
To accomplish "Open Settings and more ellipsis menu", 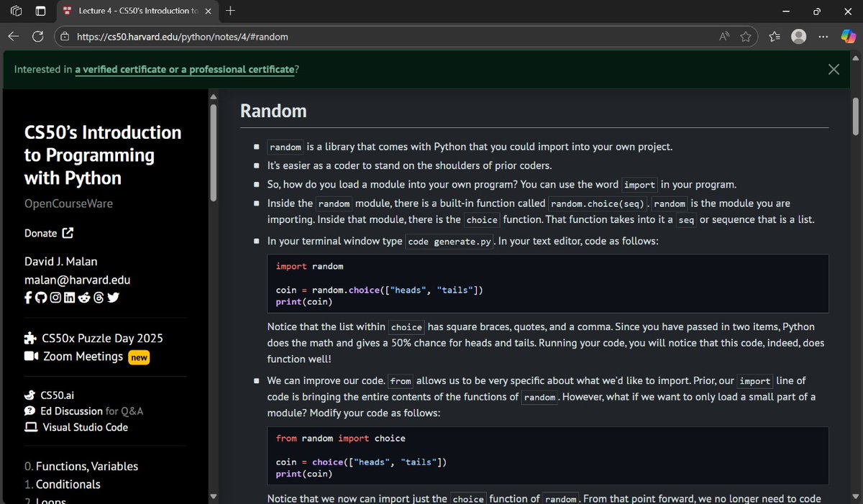I will coord(823,36).
